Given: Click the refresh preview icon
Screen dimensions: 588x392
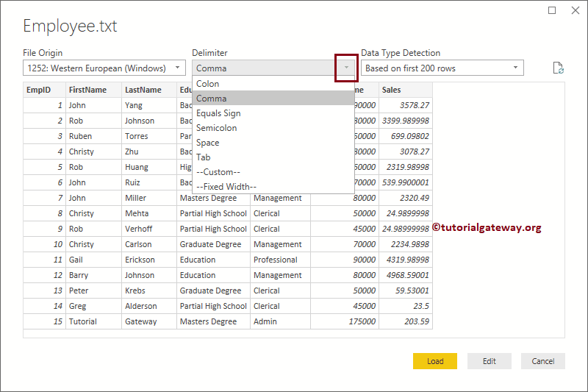Looking at the screenshot, I should pos(558,68).
